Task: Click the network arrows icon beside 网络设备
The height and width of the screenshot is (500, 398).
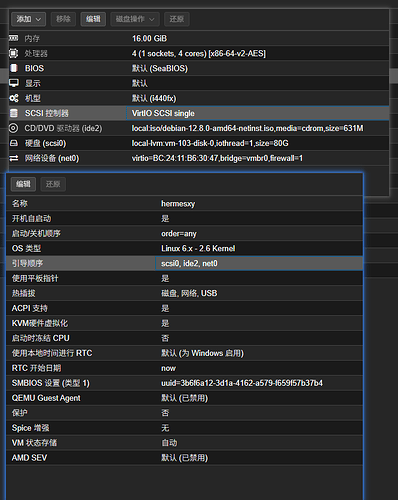Action: [x=14, y=158]
